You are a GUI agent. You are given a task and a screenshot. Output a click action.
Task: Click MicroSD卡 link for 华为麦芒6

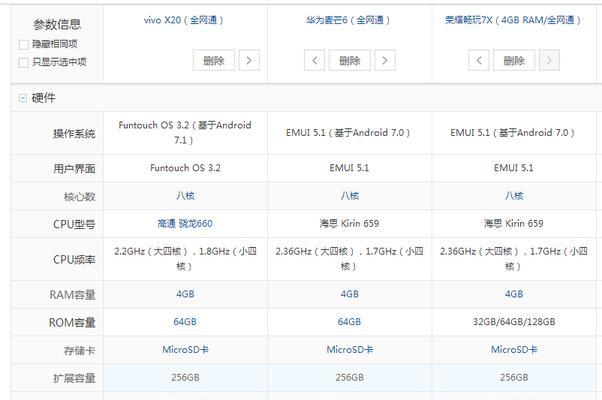[349, 350]
